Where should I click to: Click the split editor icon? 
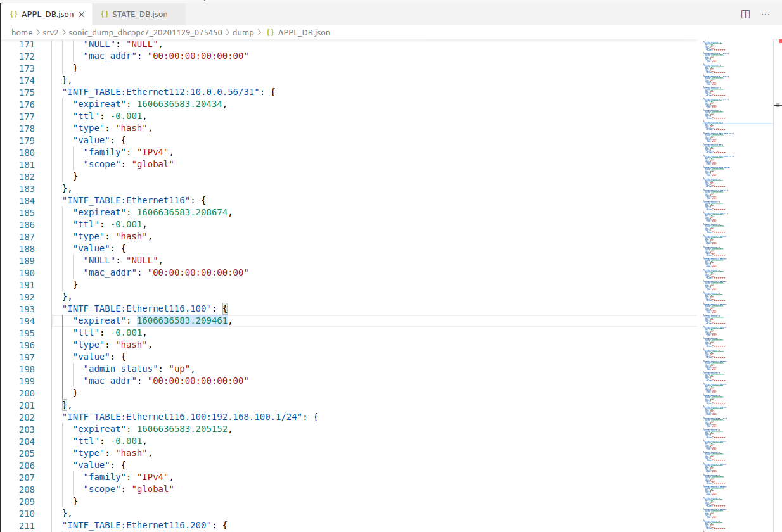click(745, 13)
